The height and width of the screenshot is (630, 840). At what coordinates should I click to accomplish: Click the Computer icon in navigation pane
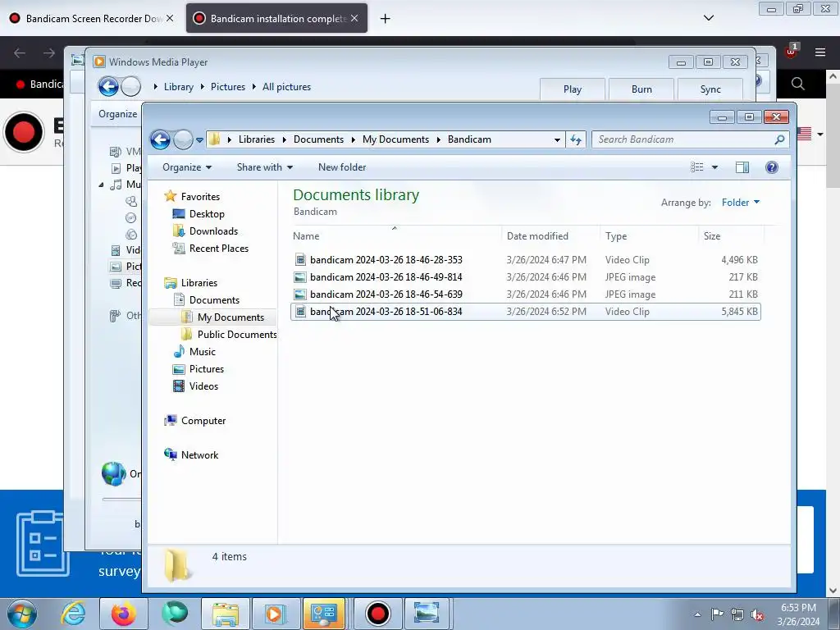pyautogui.click(x=171, y=421)
